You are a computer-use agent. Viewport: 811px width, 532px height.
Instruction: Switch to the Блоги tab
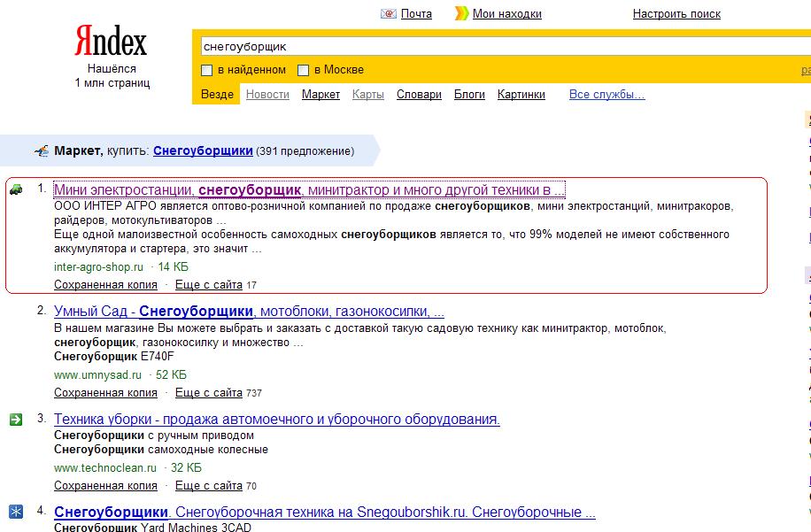[x=469, y=95]
